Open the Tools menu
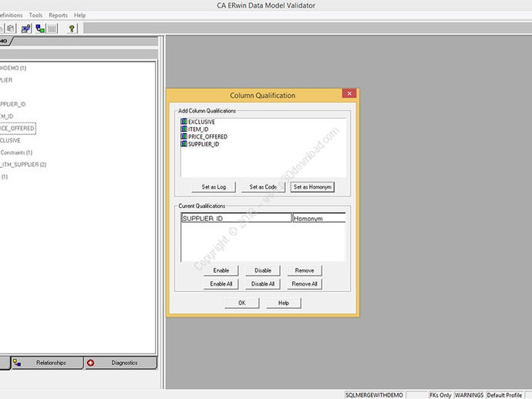Viewport: 532px width, 399px height. (x=35, y=15)
